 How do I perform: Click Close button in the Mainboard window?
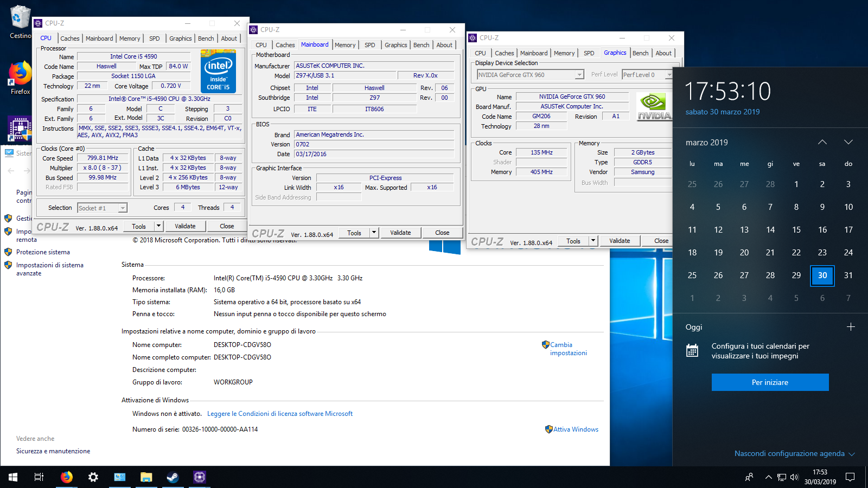[x=442, y=233]
